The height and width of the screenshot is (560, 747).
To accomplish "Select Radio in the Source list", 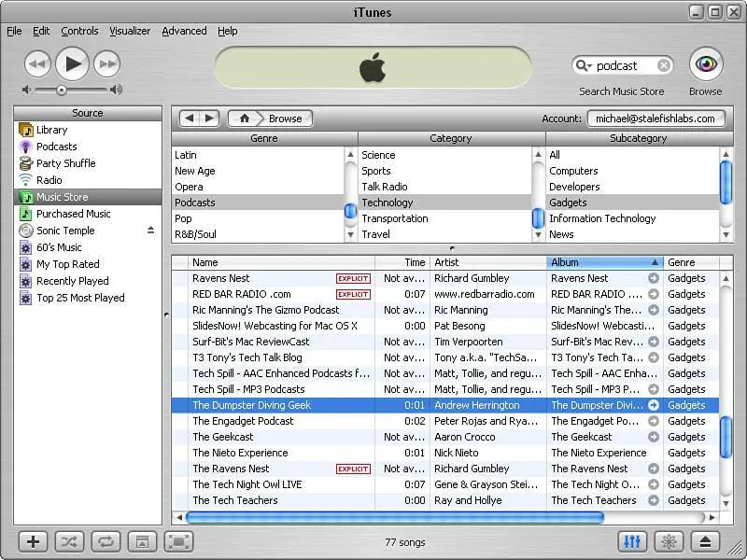I will [88, 180].
